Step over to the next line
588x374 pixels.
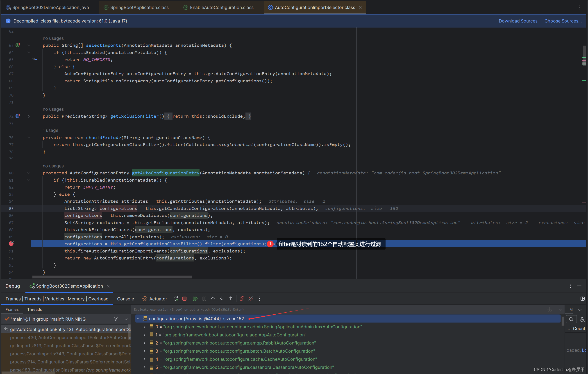pyautogui.click(x=213, y=298)
